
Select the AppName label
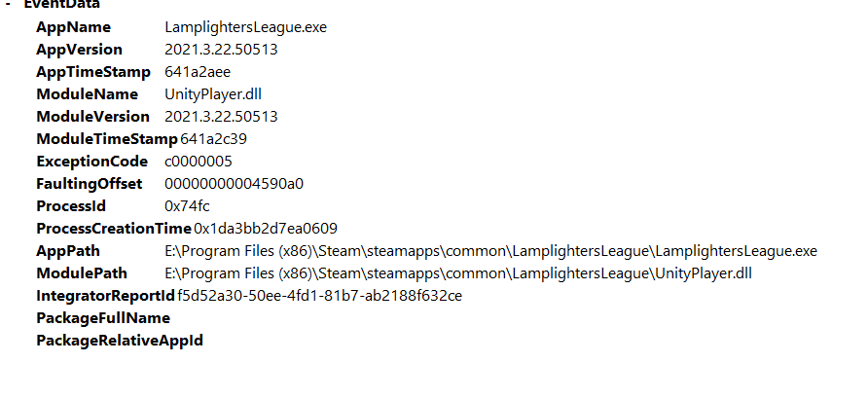(x=73, y=27)
